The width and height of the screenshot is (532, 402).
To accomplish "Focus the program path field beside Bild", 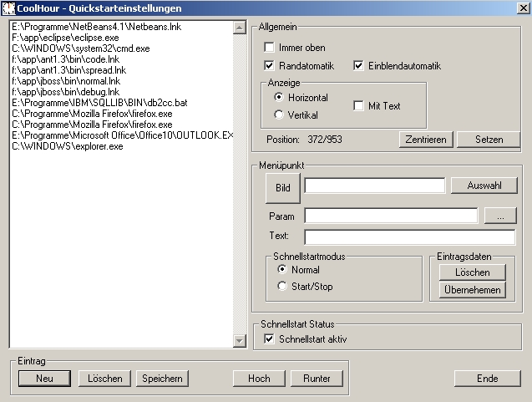I will [x=375, y=186].
